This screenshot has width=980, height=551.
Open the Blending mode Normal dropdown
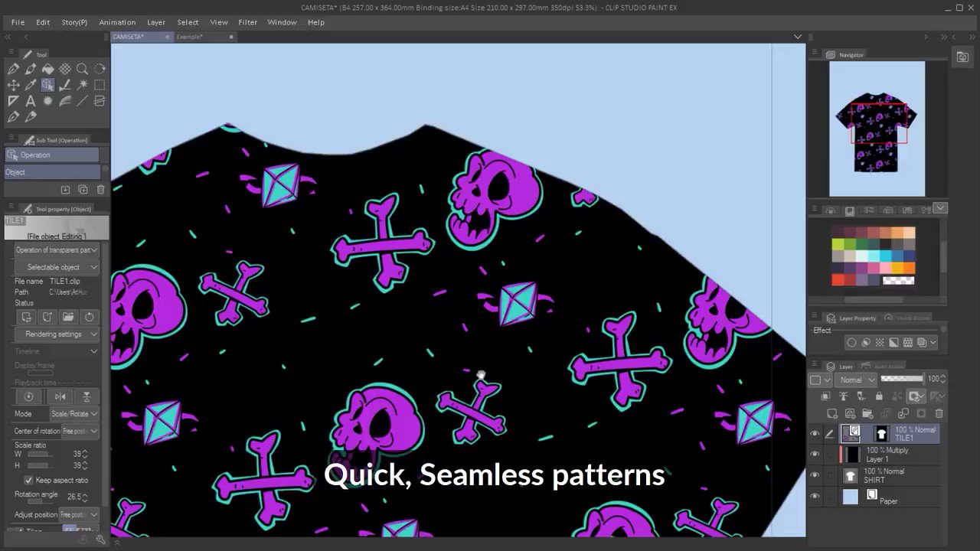pos(857,380)
